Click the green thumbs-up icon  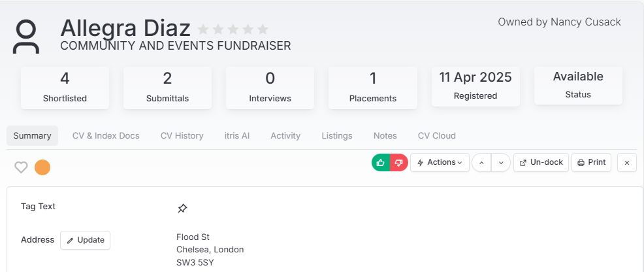coord(381,163)
